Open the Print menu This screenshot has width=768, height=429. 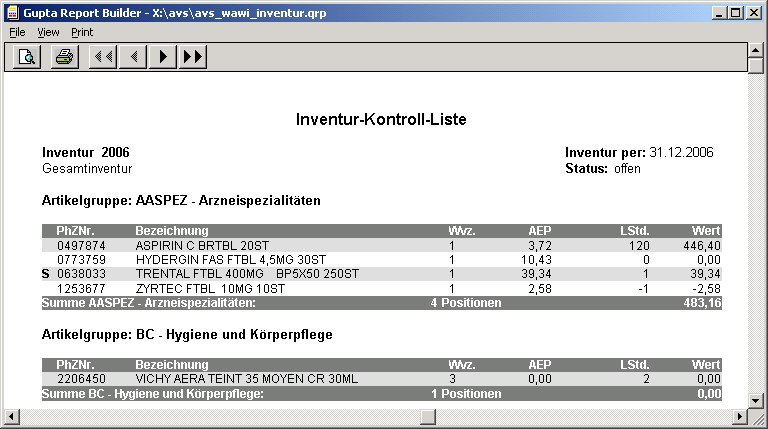[x=82, y=32]
